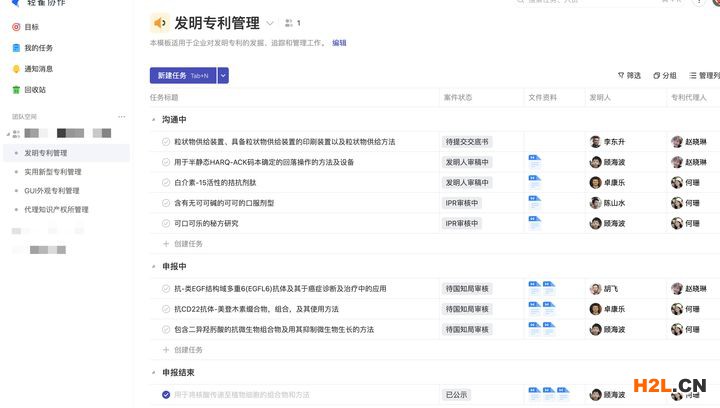Mark 抗-类EGF结构域 task complete

(x=166, y=289)
